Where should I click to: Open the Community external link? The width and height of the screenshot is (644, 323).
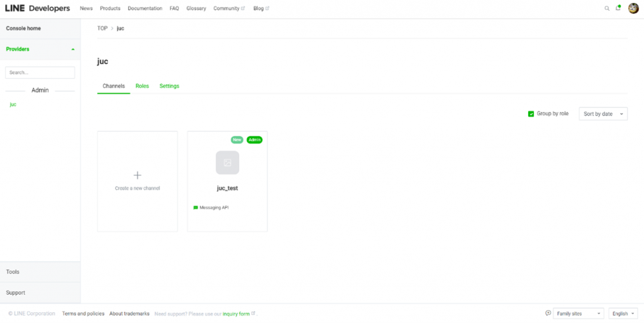(229, 9)
